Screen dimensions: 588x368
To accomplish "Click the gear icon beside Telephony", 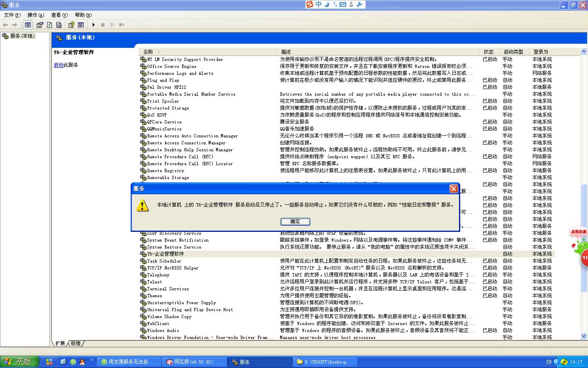I will 143,275.
